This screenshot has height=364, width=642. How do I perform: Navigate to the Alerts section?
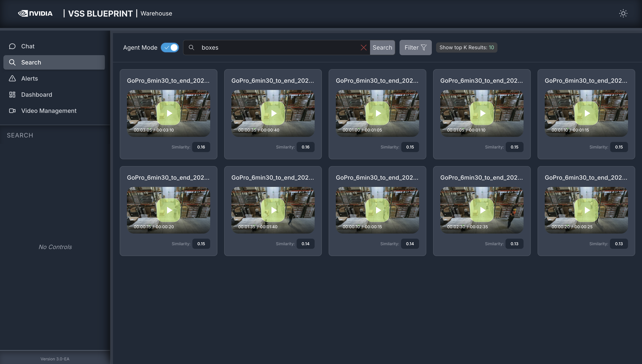30,78
